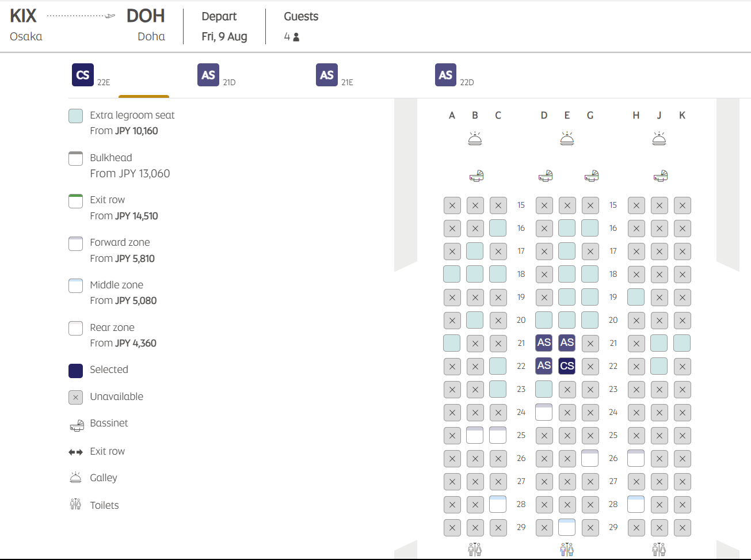
Task: Click toilets icon below column B
Action: coord(475,550)
